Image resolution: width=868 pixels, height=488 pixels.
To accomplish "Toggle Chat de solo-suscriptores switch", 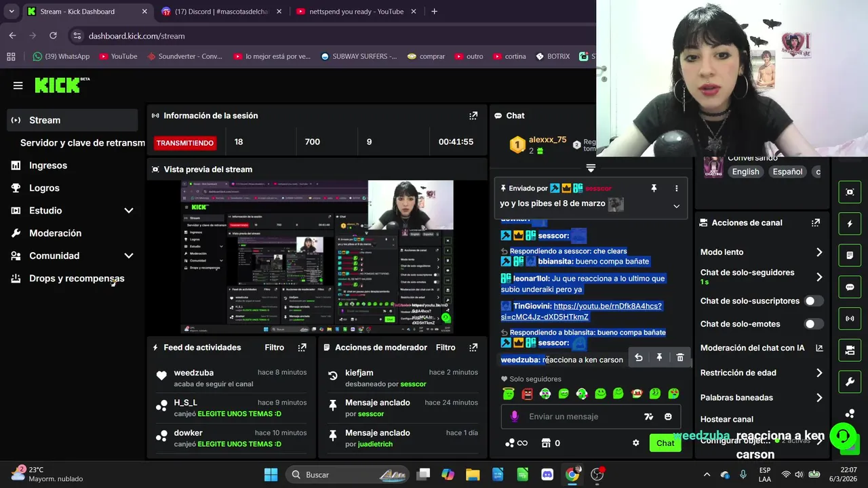I will point(814,301).
